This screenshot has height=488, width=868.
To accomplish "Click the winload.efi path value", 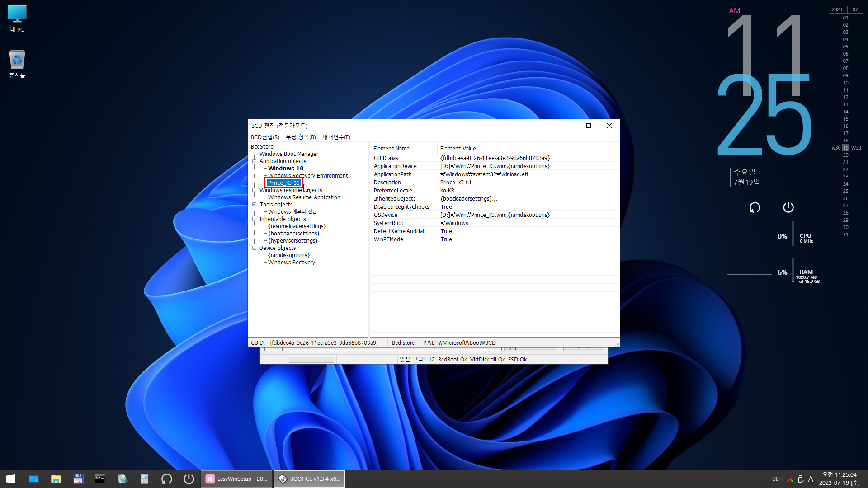I will pos(484,174).
